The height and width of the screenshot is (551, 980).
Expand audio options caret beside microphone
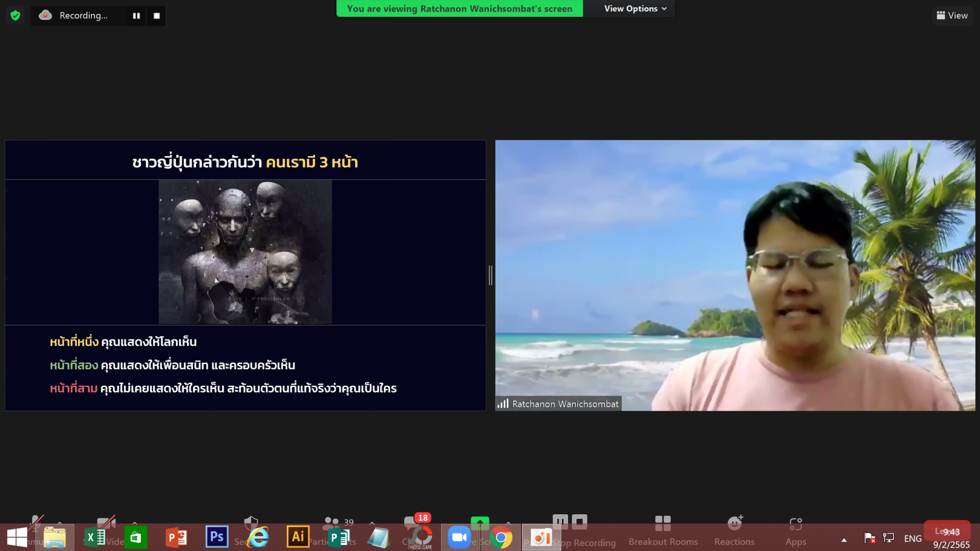[60, 523]
